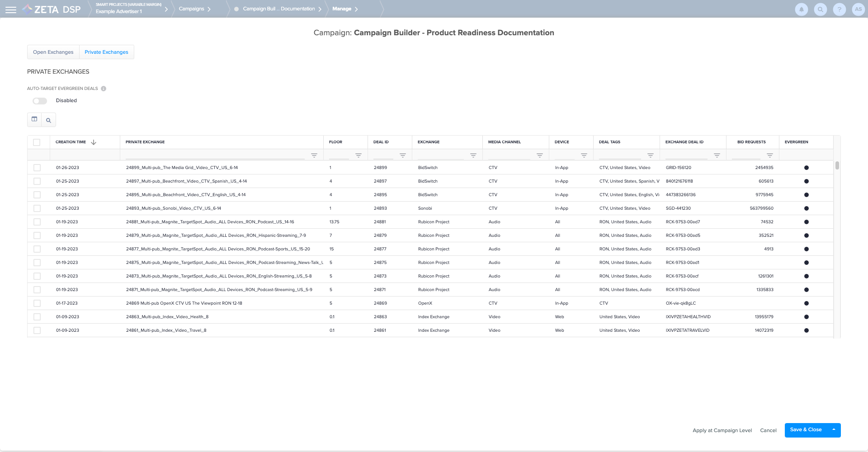
Task: Open the hamburger navigation menu
Action: (x=11, y=9)
